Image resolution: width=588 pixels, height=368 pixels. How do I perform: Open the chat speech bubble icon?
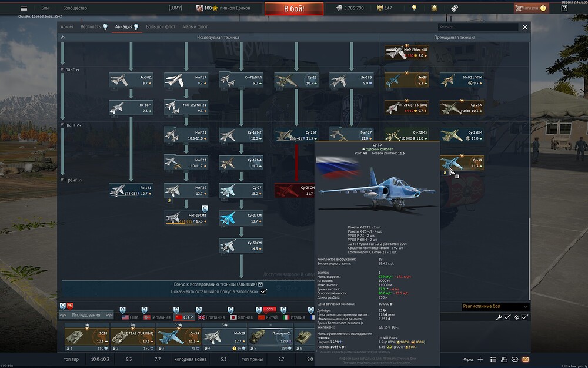point(514,359)
